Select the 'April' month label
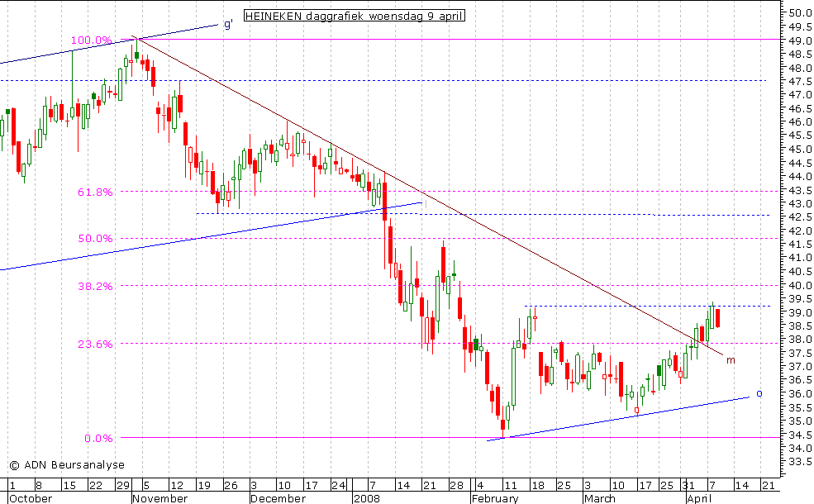This screenshot has width=814, height=504. (699, 499)
